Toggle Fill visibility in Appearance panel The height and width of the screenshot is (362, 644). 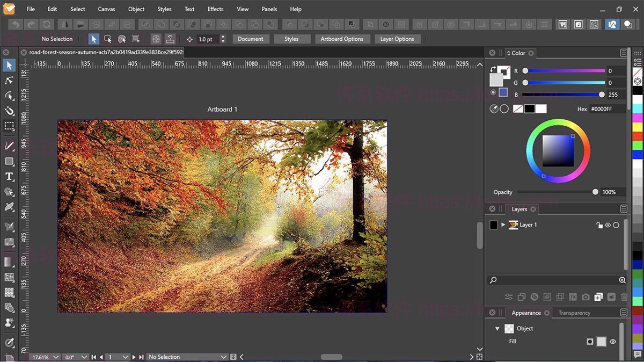[613, 342]
